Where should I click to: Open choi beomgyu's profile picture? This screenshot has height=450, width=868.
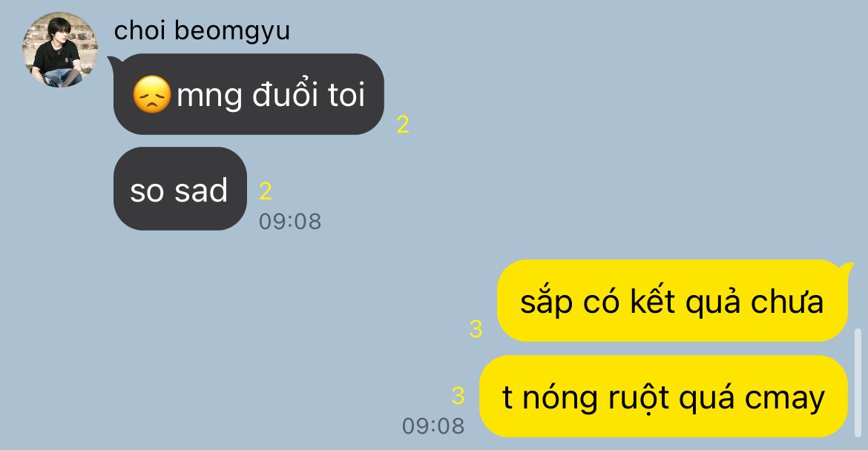60,50
